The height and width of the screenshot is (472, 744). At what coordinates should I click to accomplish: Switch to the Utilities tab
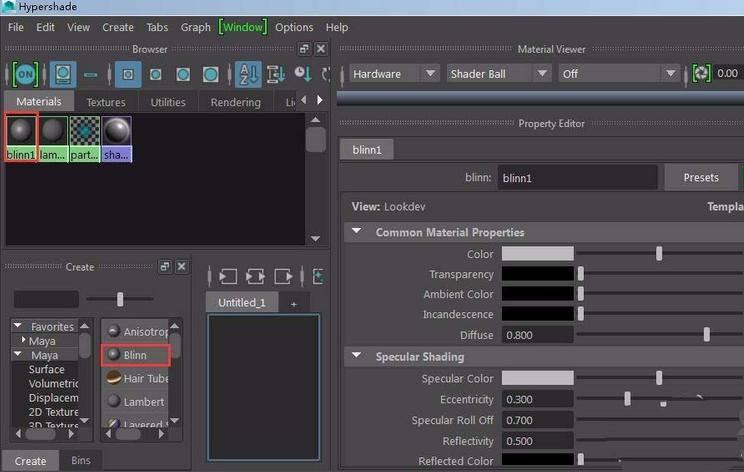click(x=168, y=102)
